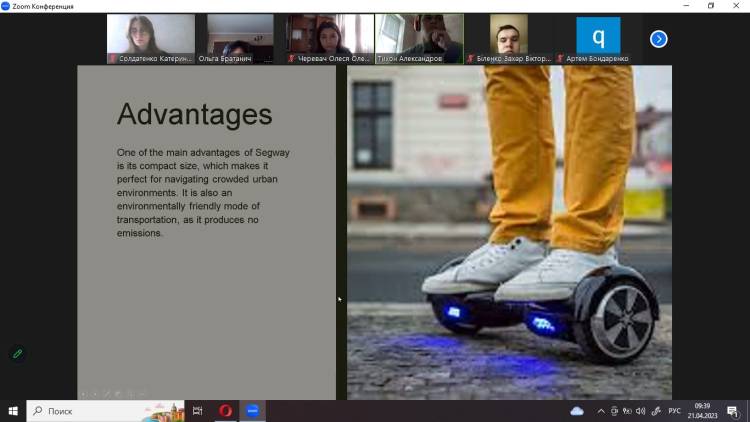The image size is (750, 422).
Task: Open the Windows Start menu
Action: (x=13, y=411)
